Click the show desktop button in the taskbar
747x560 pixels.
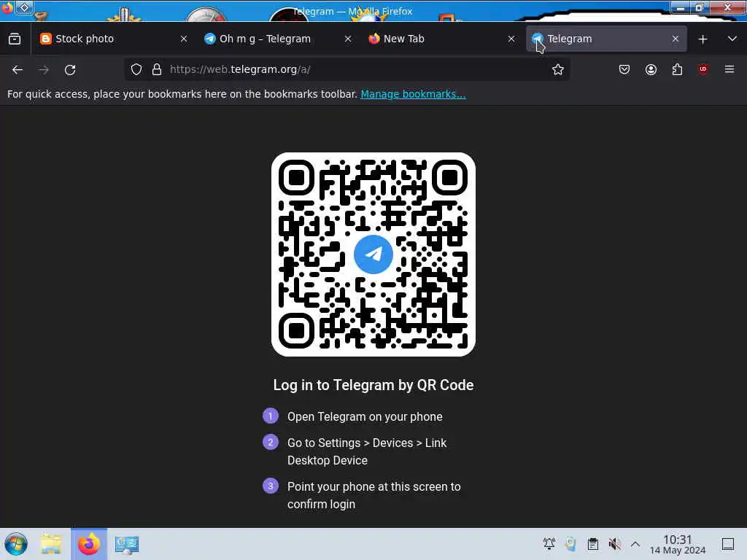tap(728, 544)
